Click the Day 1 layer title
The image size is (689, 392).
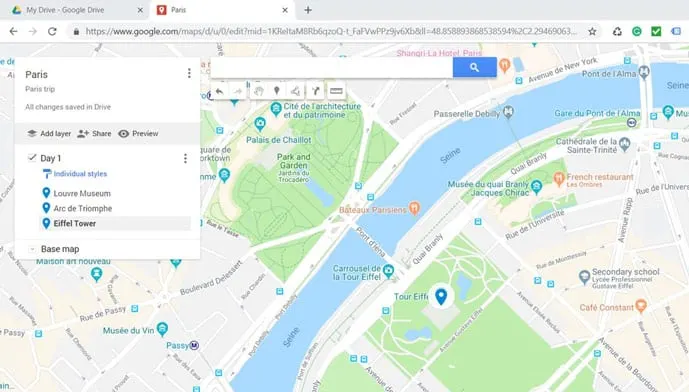click(x=51, y=158)
